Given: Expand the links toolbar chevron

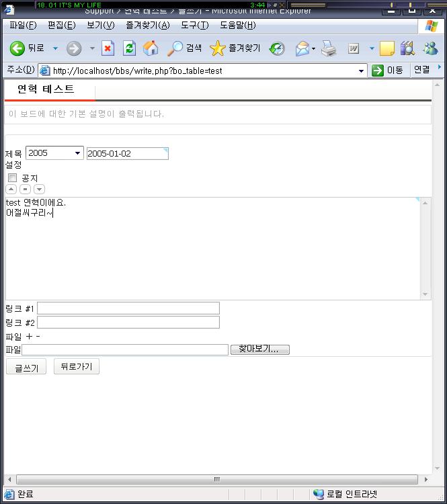Looking at the screenshot, I should point(440,67).
